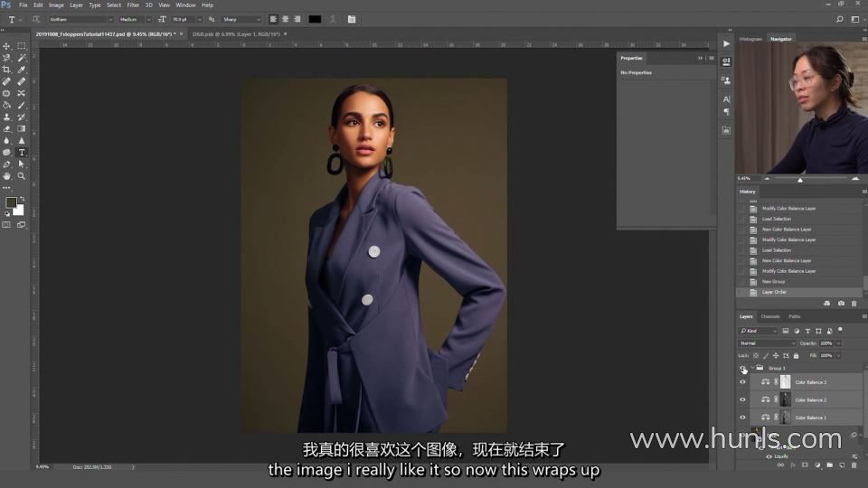Hide the Color Balance 1 layer

(743, 418)
